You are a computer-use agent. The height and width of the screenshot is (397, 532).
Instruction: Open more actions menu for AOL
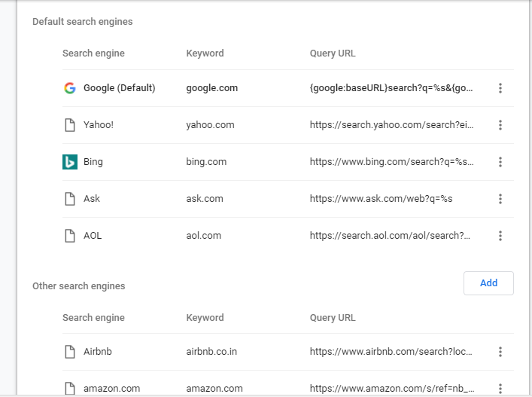pos(500,236)
